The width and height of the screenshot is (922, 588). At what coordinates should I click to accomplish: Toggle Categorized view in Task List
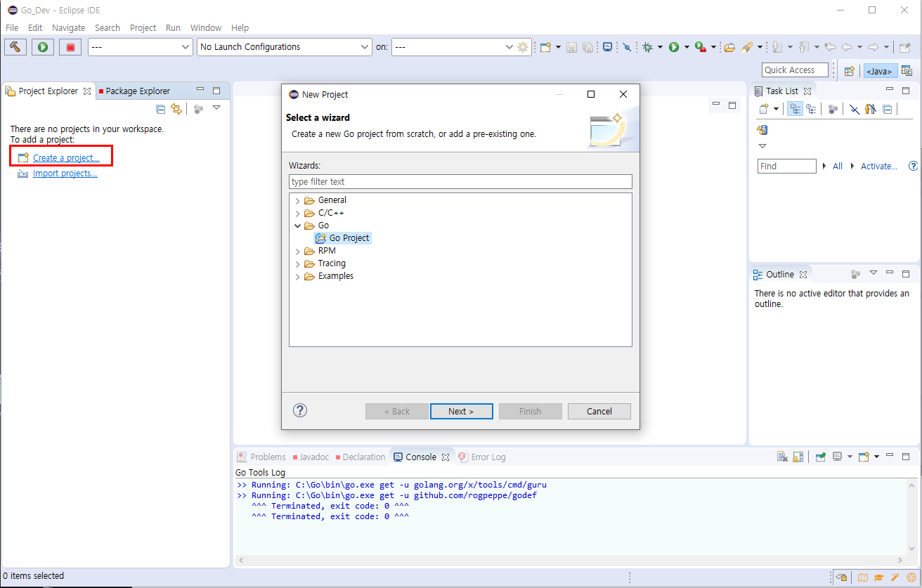point(796,109)
